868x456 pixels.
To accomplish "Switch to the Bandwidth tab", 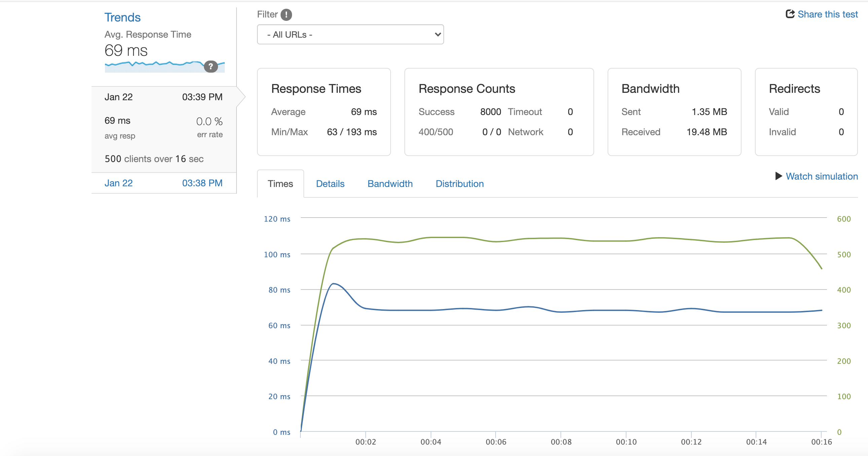I will [390, 184].
